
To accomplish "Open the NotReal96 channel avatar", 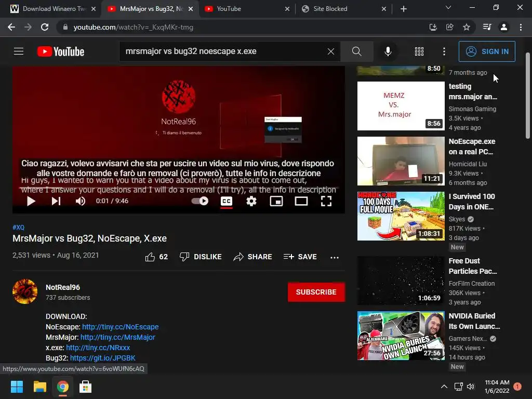I will [25, 291].
